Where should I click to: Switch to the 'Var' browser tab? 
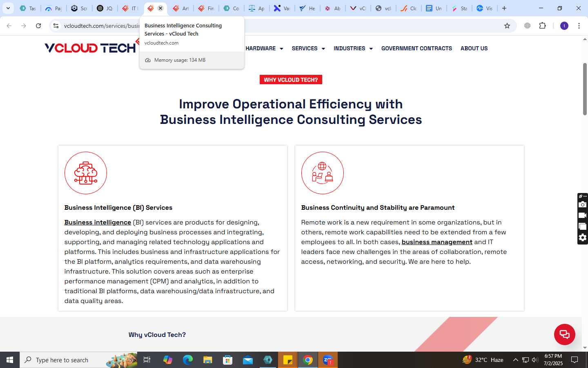click(282, 8)
